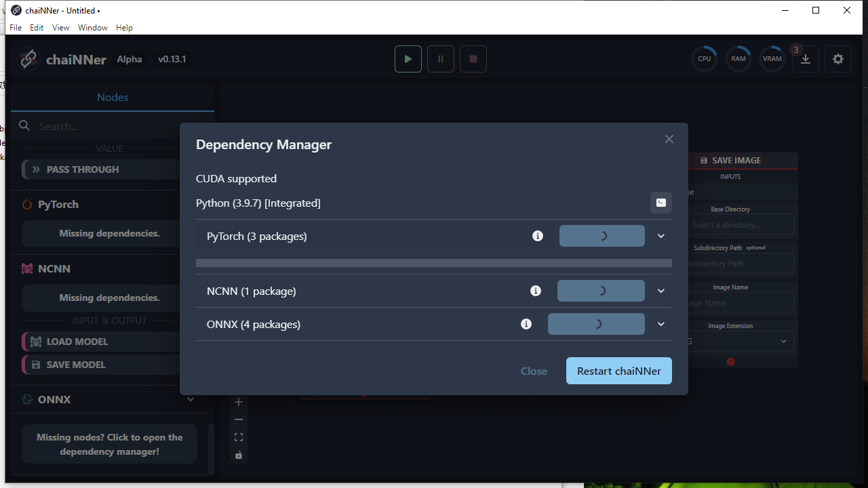
Task: Click the PyTorch installation progress bar
Action: click(x=434, y=262)
